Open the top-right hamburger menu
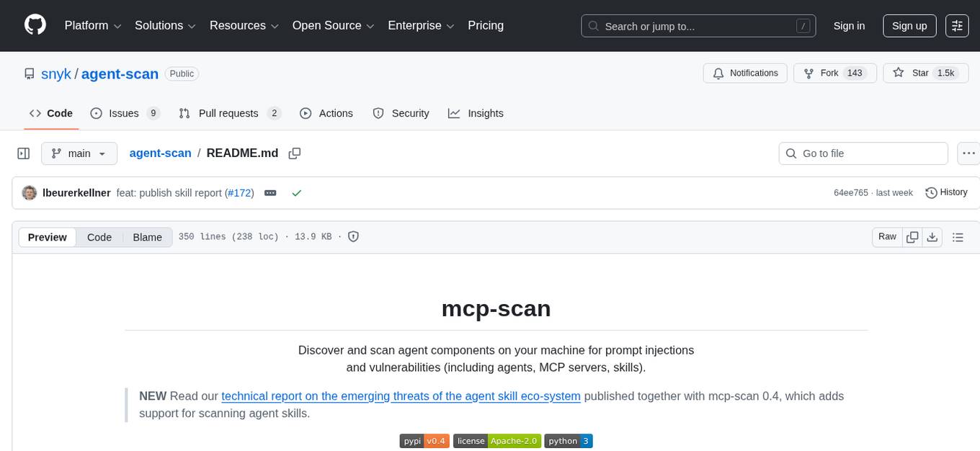 (x=957, y=25)
